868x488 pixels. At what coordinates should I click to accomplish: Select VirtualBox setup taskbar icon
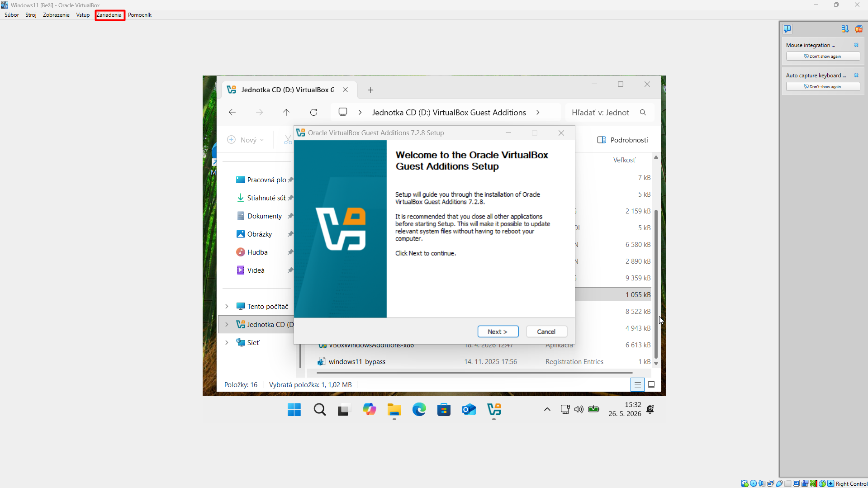coord(494,410)
